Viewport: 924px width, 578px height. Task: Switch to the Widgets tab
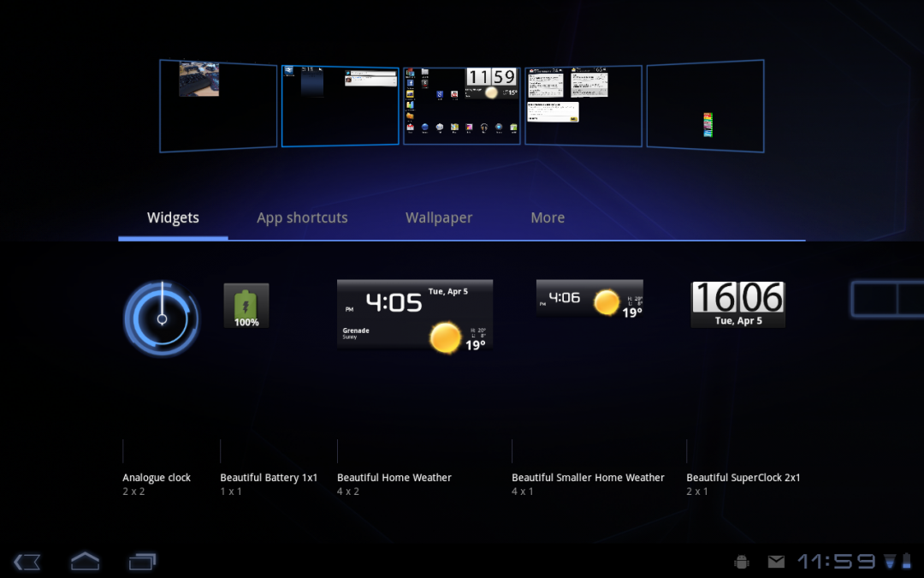173,217
